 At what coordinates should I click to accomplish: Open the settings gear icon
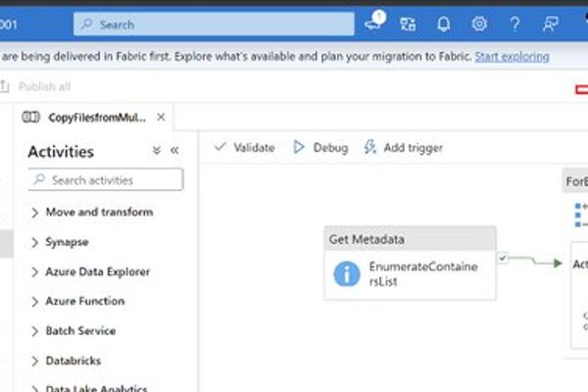[x=479, y=24]
